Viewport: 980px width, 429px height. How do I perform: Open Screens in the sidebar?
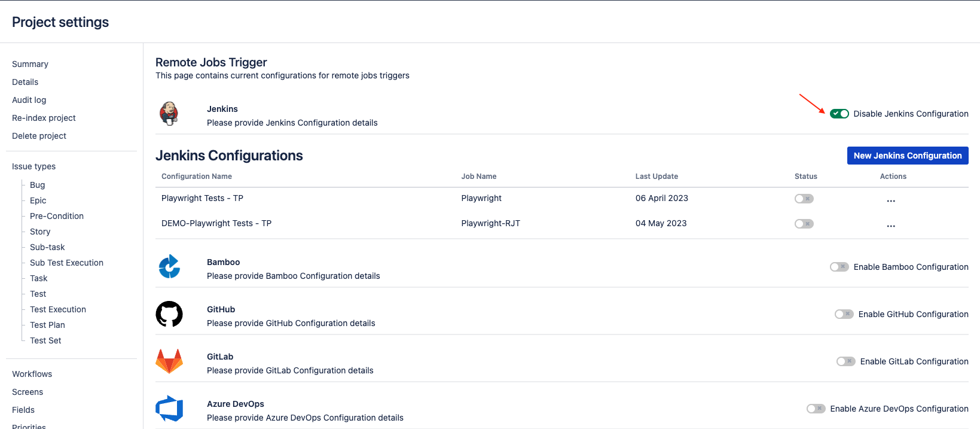click(28, 392)
